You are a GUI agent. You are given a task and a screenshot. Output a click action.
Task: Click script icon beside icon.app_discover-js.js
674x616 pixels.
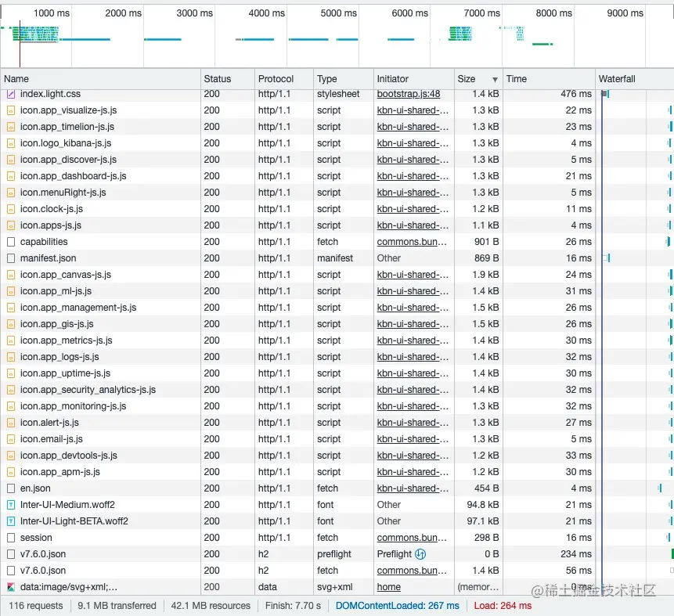click(11, 160)
